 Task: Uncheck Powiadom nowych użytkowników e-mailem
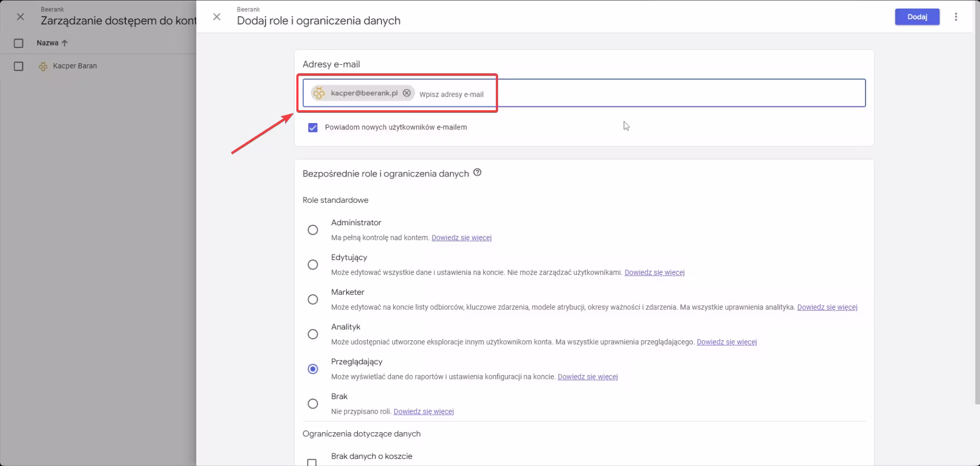313,127
